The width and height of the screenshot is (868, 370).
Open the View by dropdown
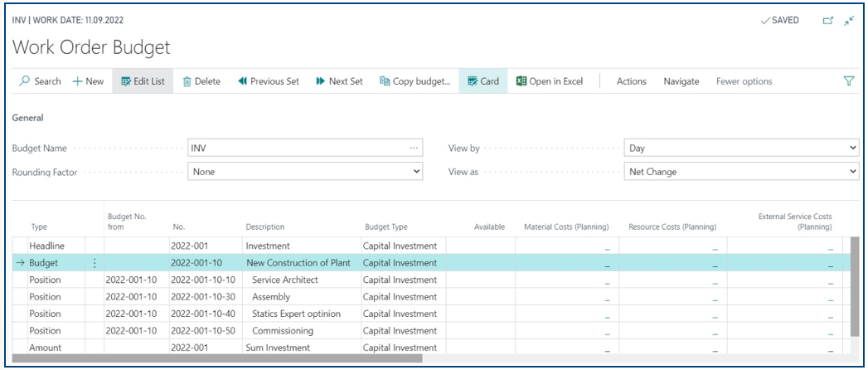click(x=741, y=148)
